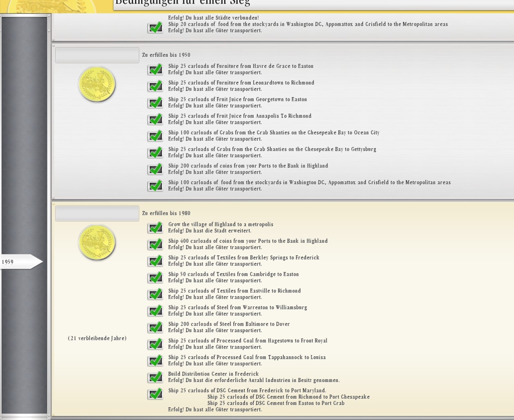Click text 'Steel from Warrenton to Williamsburg'
The image size is (514, 420).
pyautogui.click(x=262, y=308)
